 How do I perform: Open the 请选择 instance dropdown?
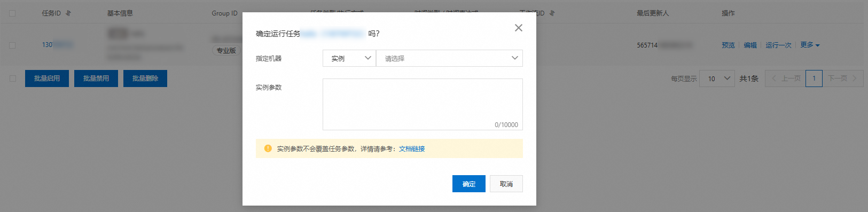[449, 58]
